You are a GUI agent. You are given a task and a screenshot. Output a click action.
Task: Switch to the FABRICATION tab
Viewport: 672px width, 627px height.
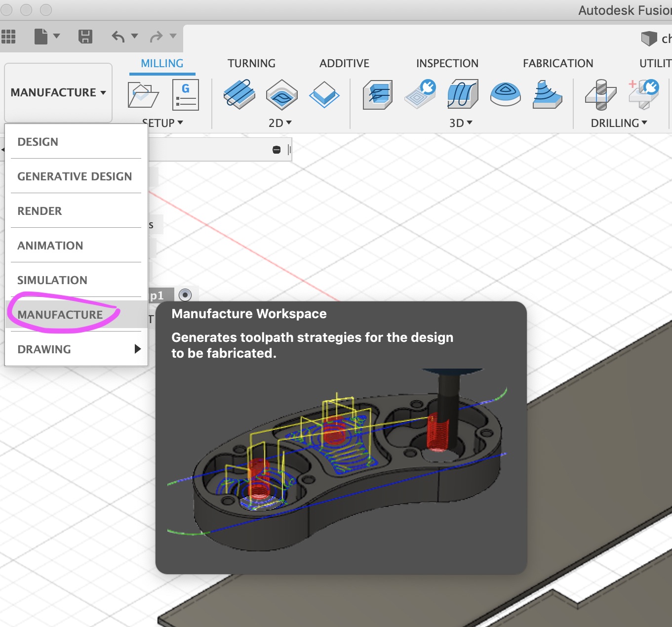coord(558,63)
